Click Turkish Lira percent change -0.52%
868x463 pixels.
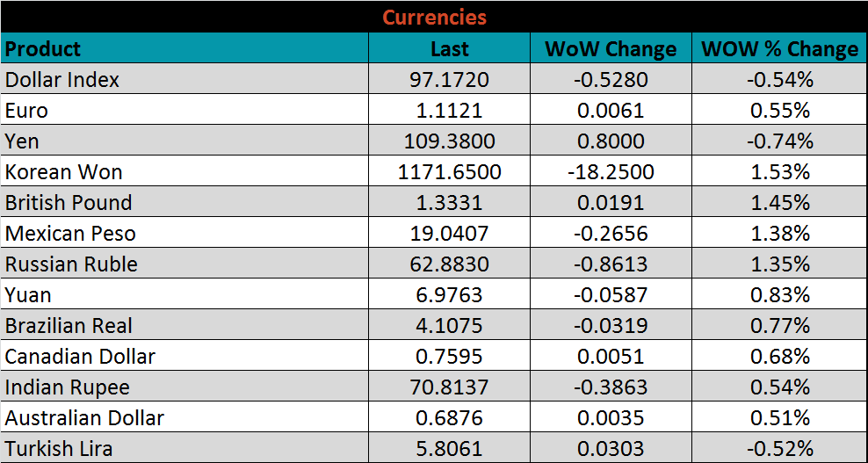[779, 449]
